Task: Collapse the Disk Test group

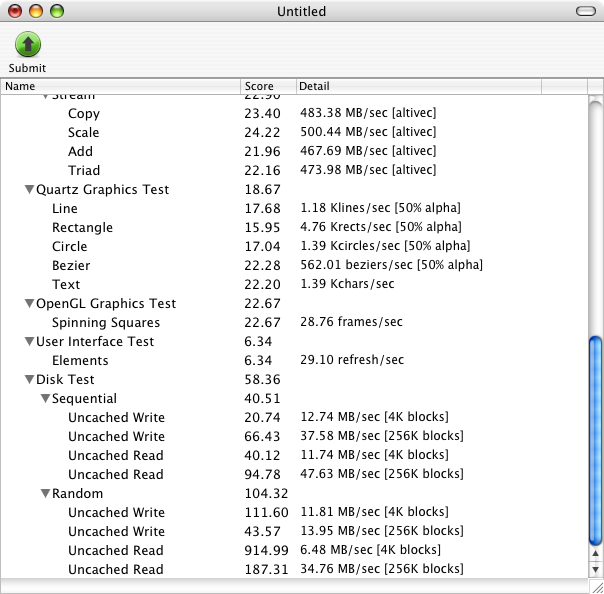Action: (29, 379)
